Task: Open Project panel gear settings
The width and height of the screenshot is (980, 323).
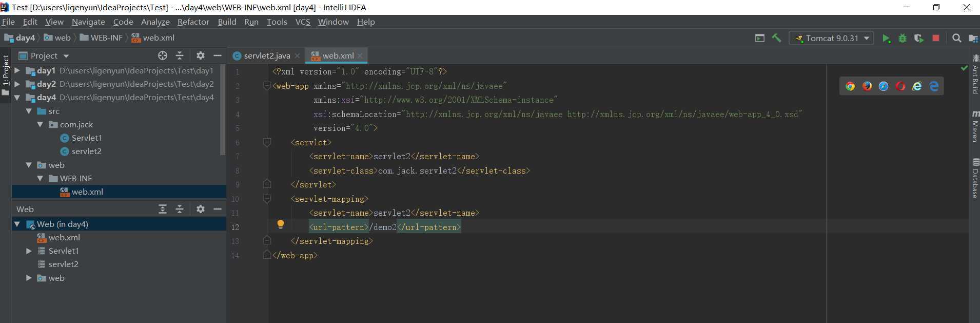Action: coord(201,55)
